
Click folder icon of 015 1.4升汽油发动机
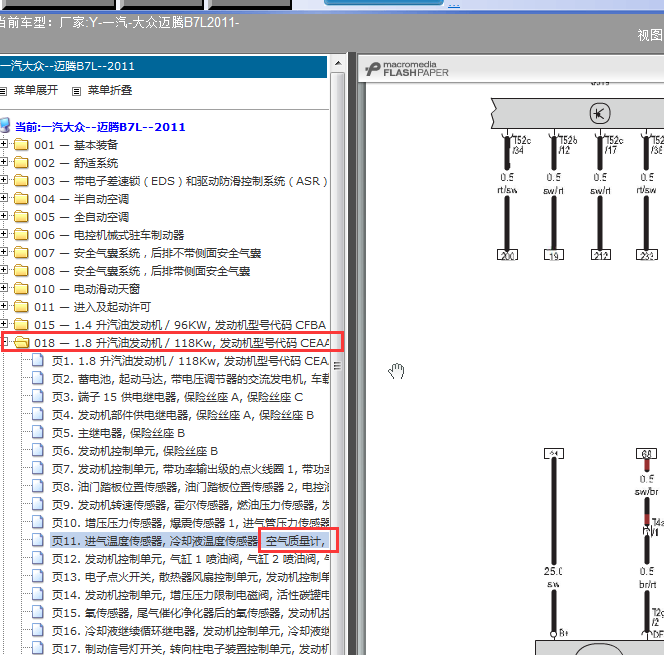click(x=21, y=325)
